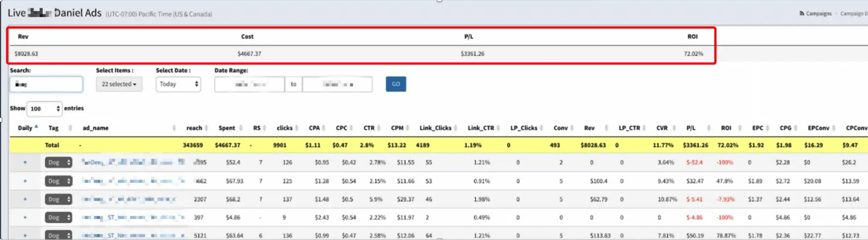Change the Show entries count selector

click(44, 109)
